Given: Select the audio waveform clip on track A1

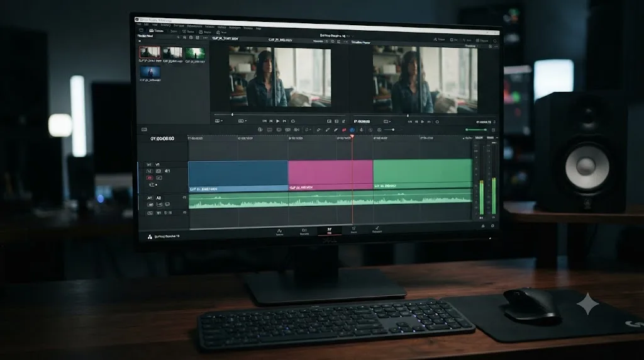Looking at the screenshot, I should click(330, 200).
